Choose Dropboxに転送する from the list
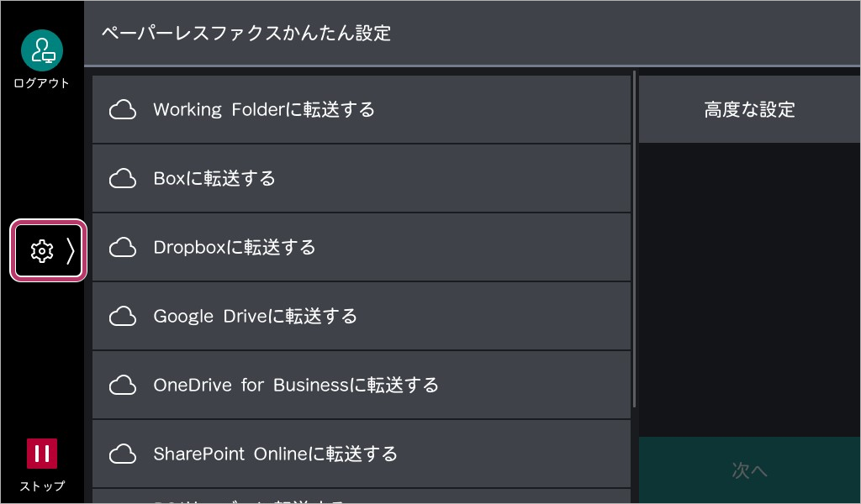The image size is (861, 504). pos(362,247)
